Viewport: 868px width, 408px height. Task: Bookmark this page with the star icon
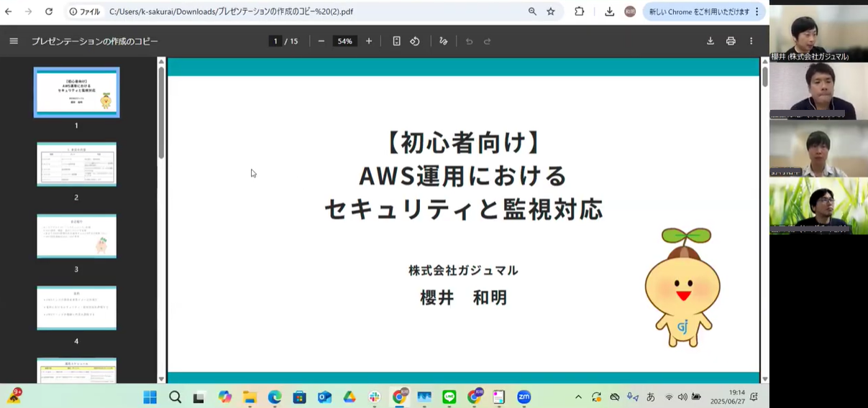click(551, 11)
